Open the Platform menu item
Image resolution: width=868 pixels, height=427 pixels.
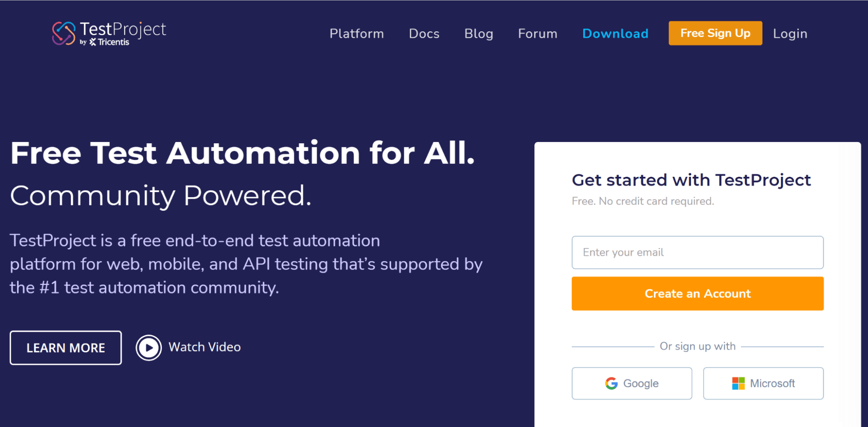tap(356, 33)
